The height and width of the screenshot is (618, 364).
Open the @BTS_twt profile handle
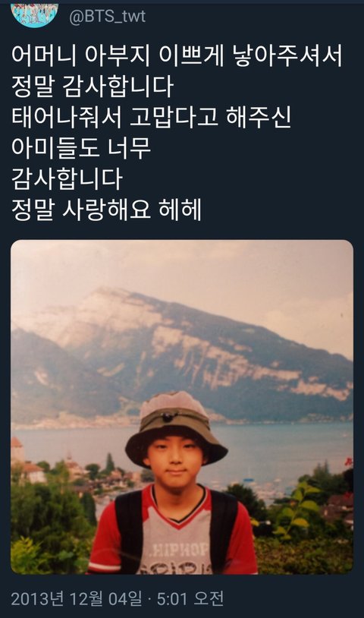point(108,16)
